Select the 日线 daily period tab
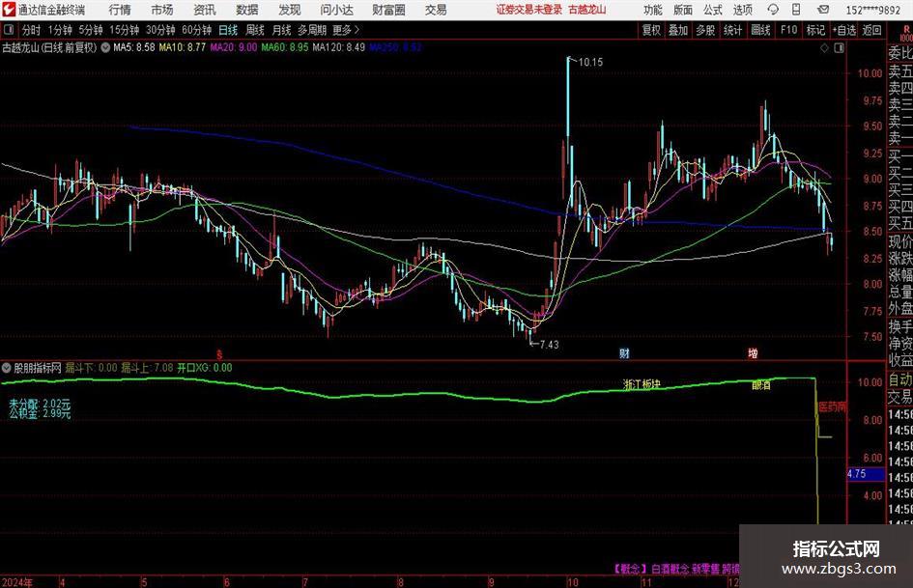913x588 pixels. (x=228, y=30)
